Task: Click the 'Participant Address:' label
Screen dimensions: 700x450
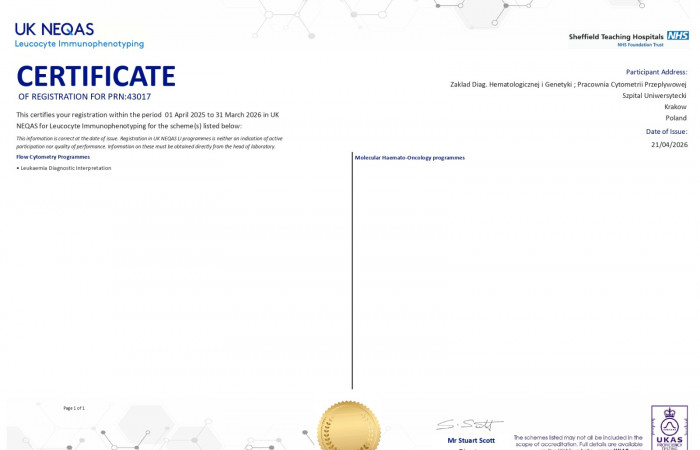Action: pyautogui.click(x=656, y=72)
